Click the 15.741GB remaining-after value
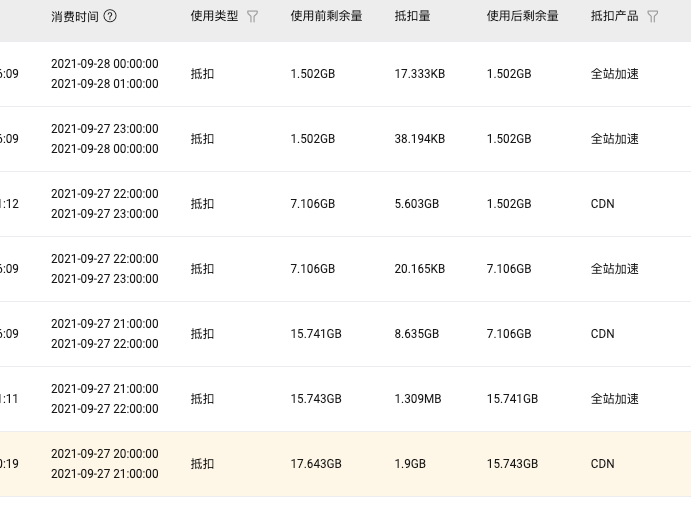This screenshot has height=505, width=691. 512,399
